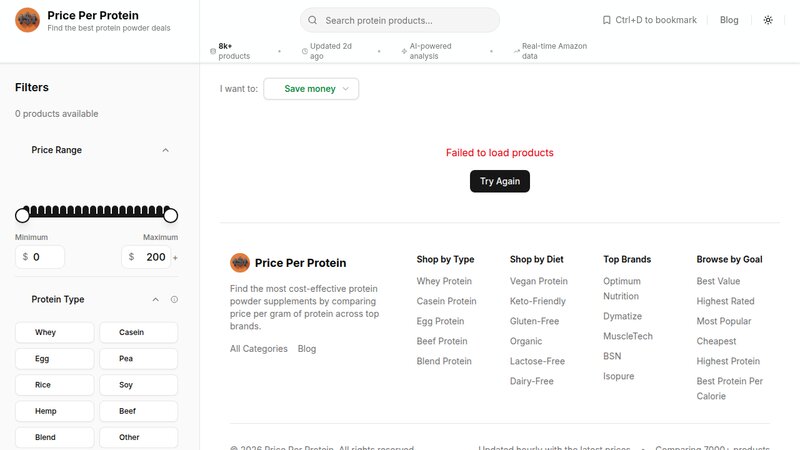The image size is (800, 450).
Task: Open the Cheapest goal link
Action: point(716,341)
